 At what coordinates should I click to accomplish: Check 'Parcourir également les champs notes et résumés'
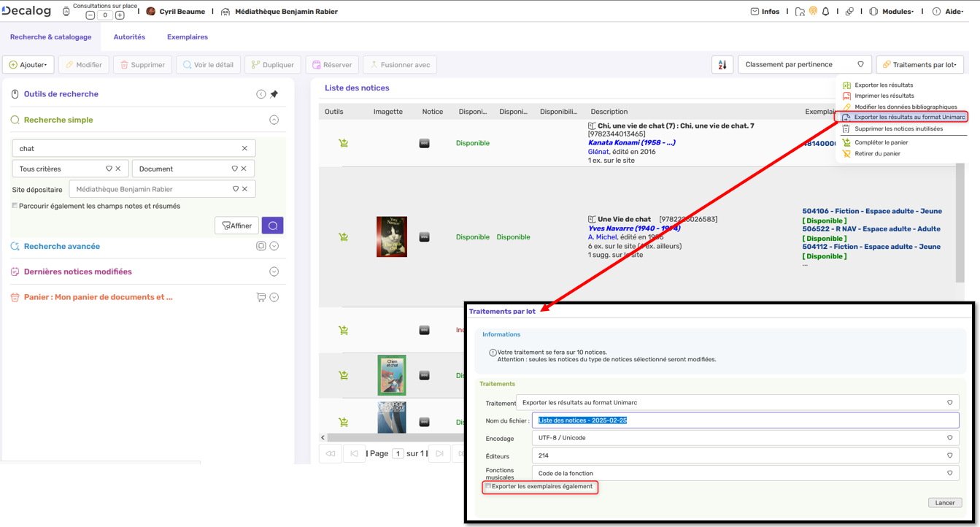[14, 205]
